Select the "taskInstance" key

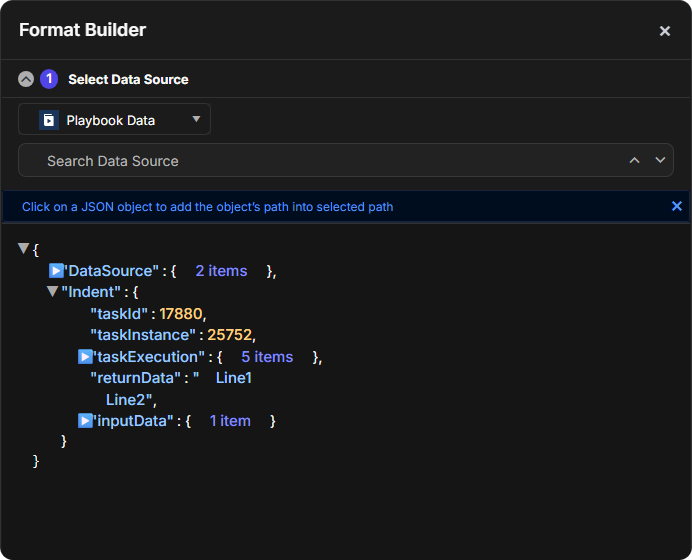(143, 335)
